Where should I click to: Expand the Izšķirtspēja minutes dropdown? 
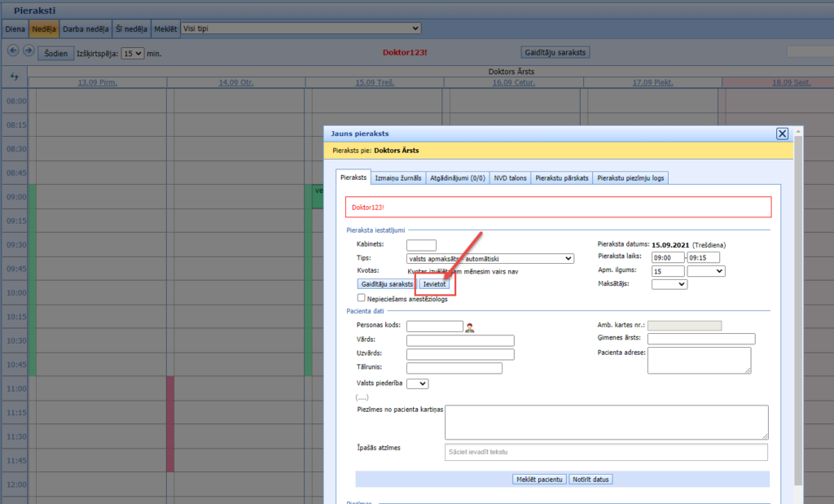[x=132, y=53]
